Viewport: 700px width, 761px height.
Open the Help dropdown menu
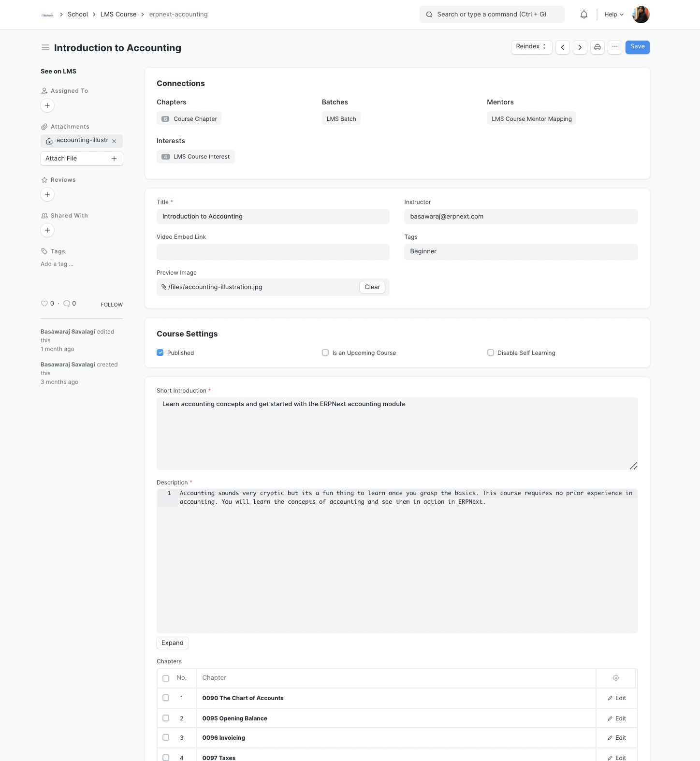click(614, 15)
